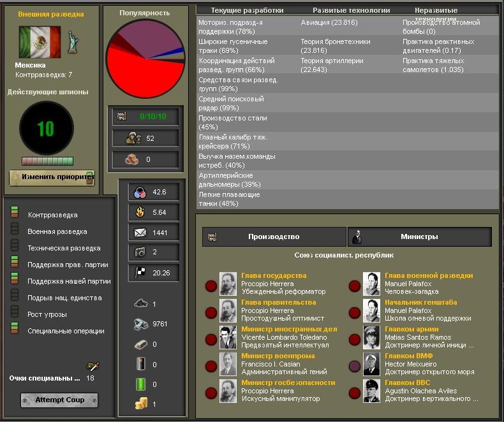The height and width of the screenshot is (422, 504).
Task: Click red marker beside Министр военпрома
Action: pos(211,366)
